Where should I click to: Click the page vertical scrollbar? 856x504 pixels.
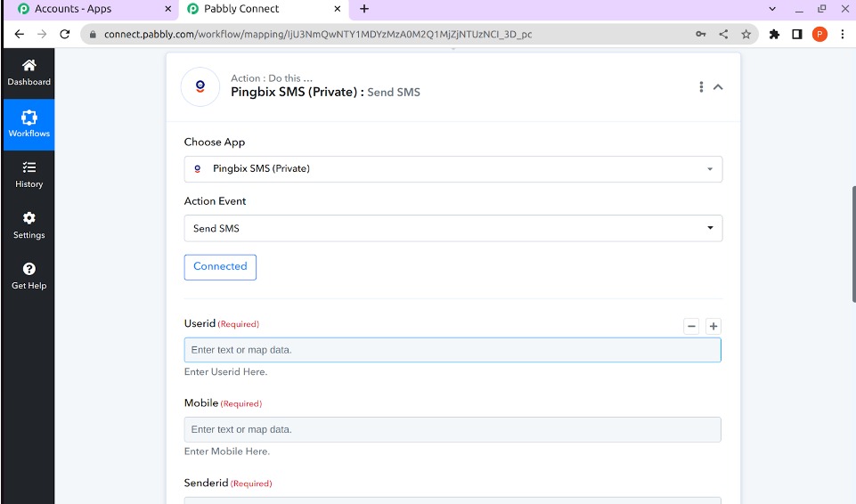tap(852, 244)
